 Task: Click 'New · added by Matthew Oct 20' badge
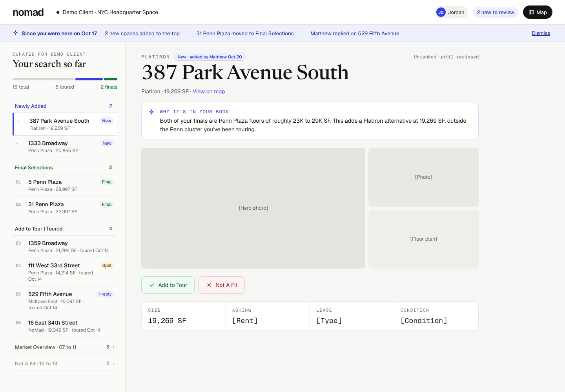[x=210, y=57]
